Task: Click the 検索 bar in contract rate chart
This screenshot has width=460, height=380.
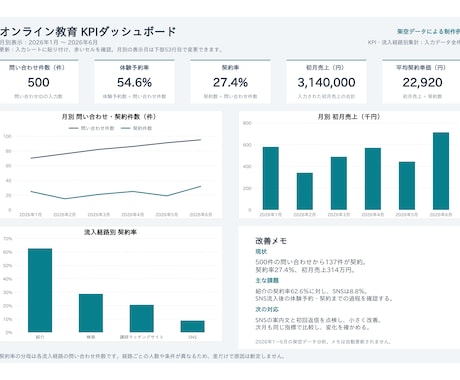Action: (x=91, y=313)
